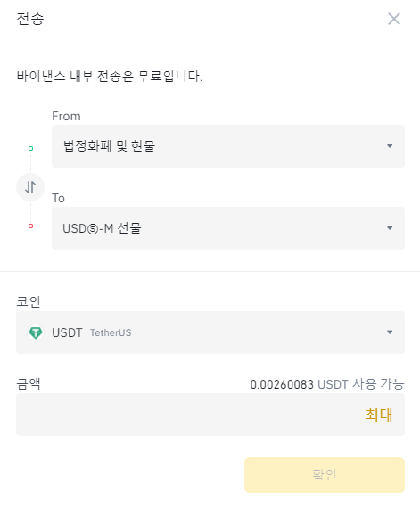
Task: Click the 코인 section label
Action: pyautogui.click(x=29, y=301)
